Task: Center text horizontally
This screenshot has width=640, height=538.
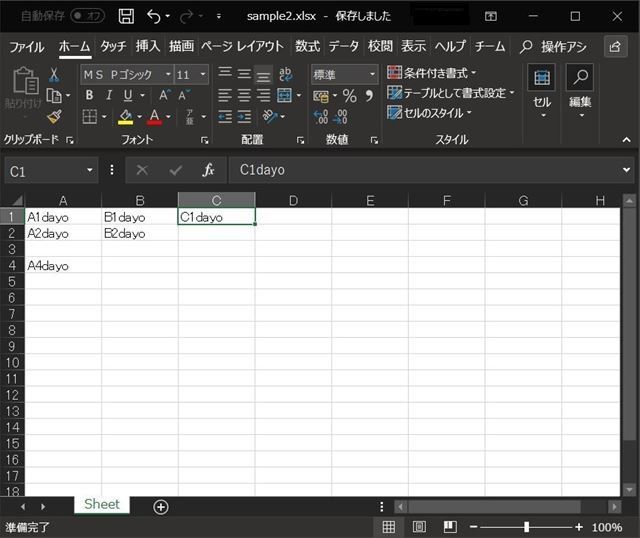Action: pyautogui.click(x=244, y=96)
